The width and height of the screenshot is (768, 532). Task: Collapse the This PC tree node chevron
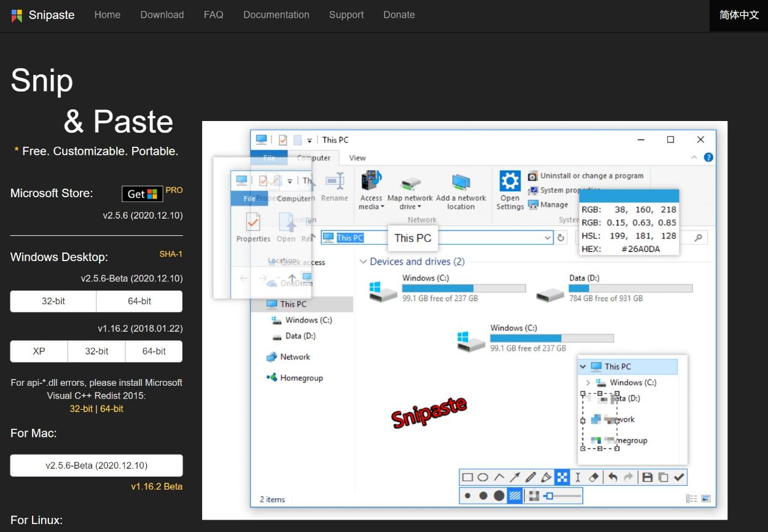point(583,367)
